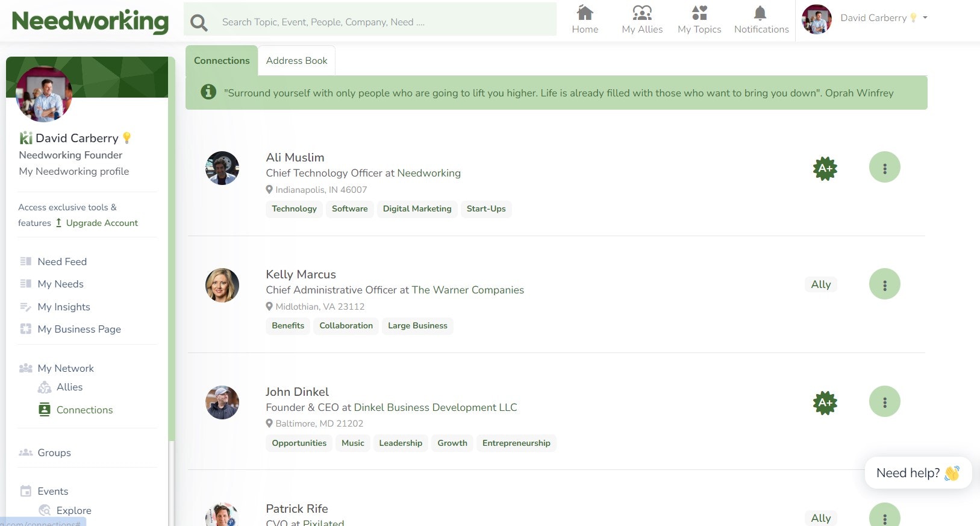The image size is (980, 526).
Task: Open My Needs in the sidebar
Action: tap(60, 284)
